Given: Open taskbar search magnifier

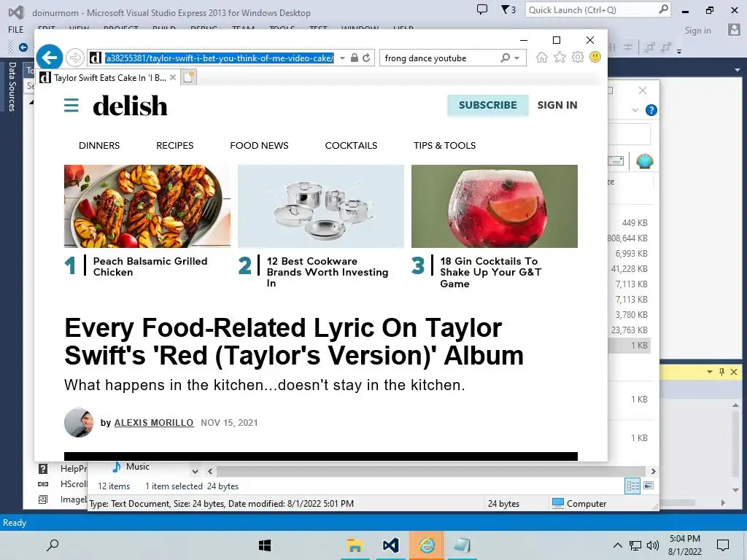Looking at the screenshot, I should point(53,545).
